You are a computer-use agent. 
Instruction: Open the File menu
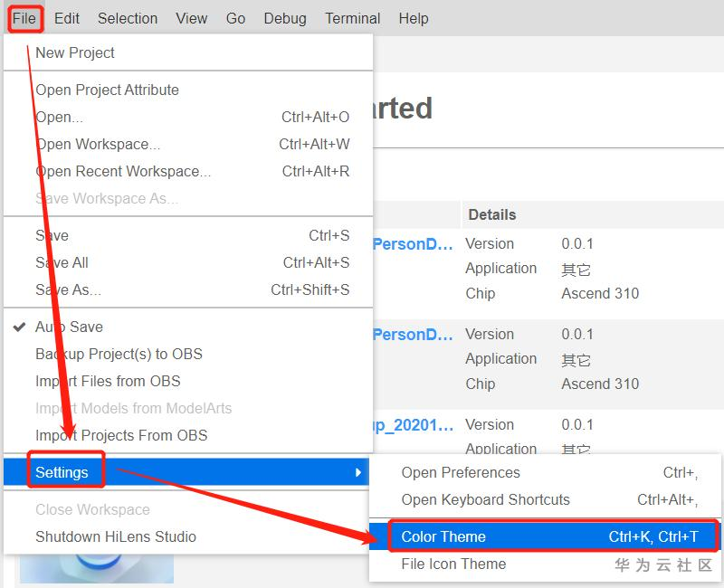[24, 18]
